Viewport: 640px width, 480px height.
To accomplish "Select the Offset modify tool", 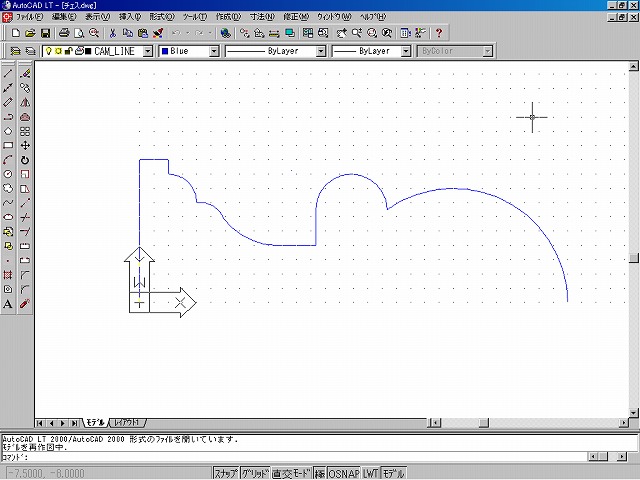I will pyautogui.click(x=25, y=117).
